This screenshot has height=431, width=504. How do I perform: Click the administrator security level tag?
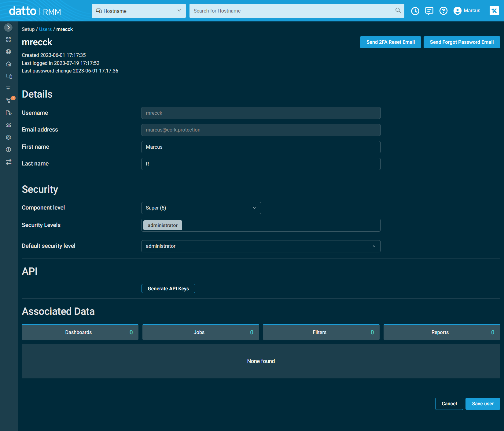point(163,225)
